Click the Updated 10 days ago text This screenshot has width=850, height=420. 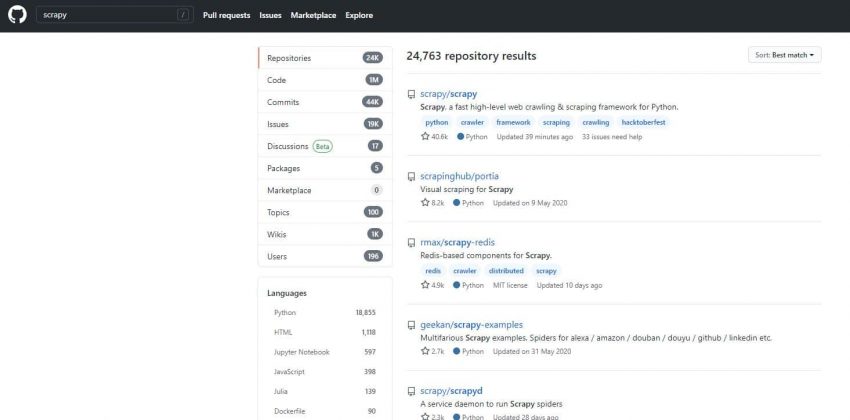click(569, 286)
